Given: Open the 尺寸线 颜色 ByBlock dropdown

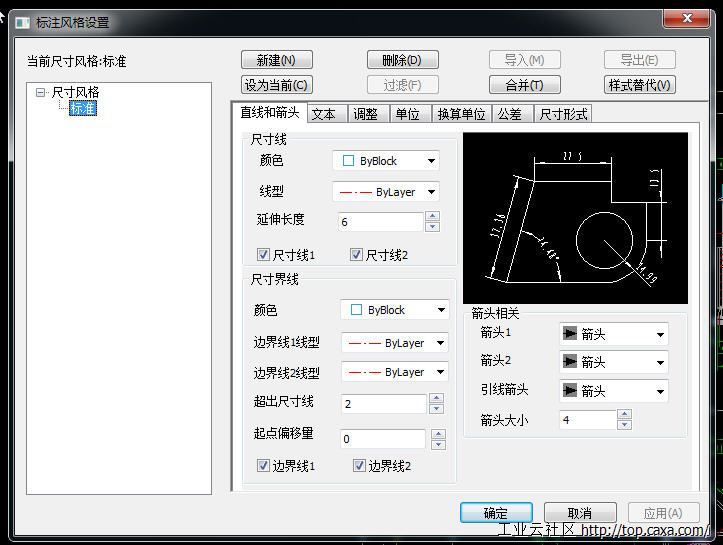Looking at the screenshot, I should coord(431,161).
